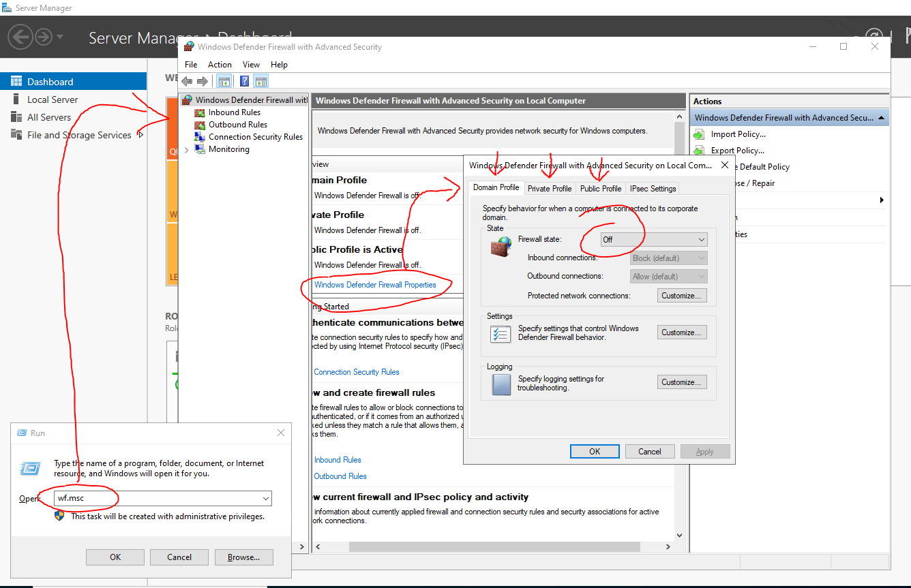The width and height of the screenshot is (911, 588).
Task: Open the File menu in firewall console
Action: 191,65
